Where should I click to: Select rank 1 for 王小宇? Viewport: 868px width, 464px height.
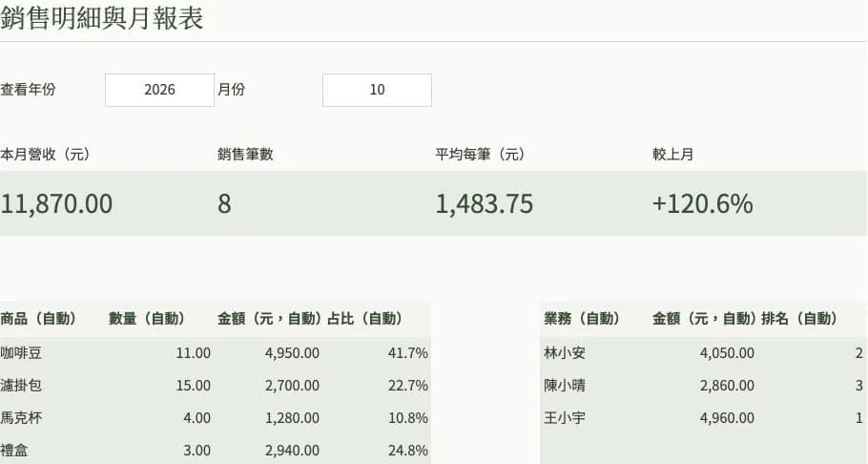tap(858, 418)
